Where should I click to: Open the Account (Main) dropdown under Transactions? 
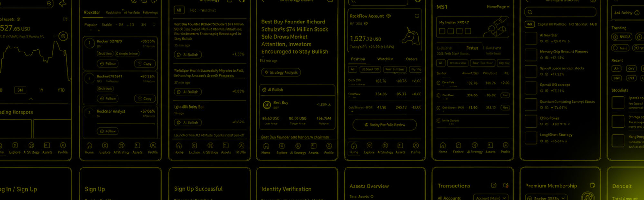(490, 198)
